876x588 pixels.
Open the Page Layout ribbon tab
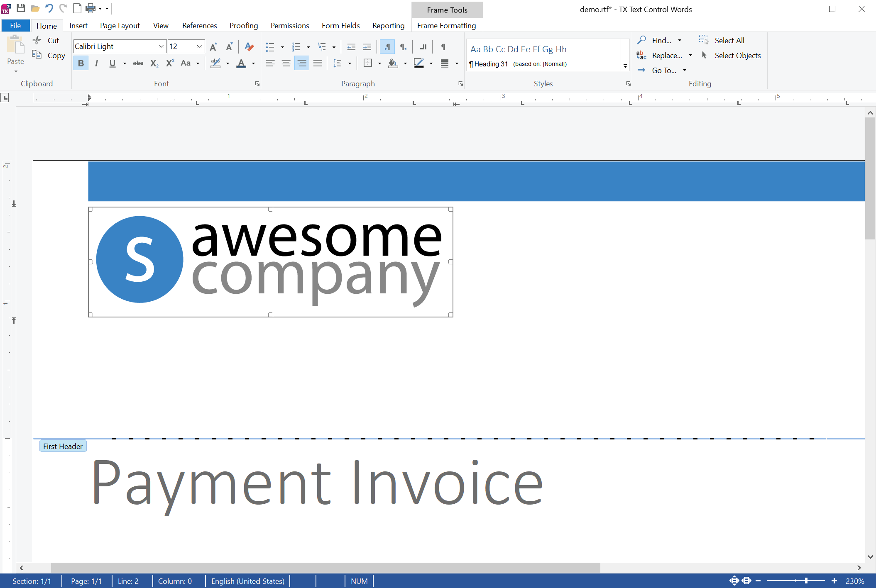click(120, 26)
